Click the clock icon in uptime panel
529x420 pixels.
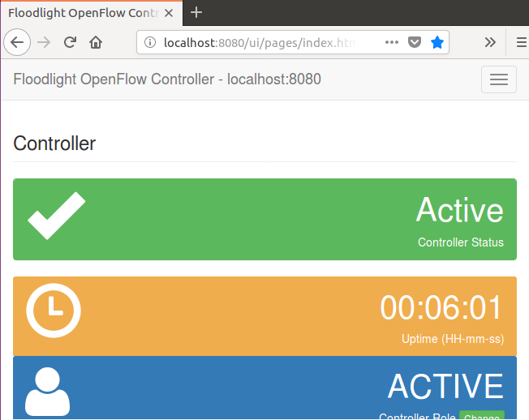click(54, 311)
